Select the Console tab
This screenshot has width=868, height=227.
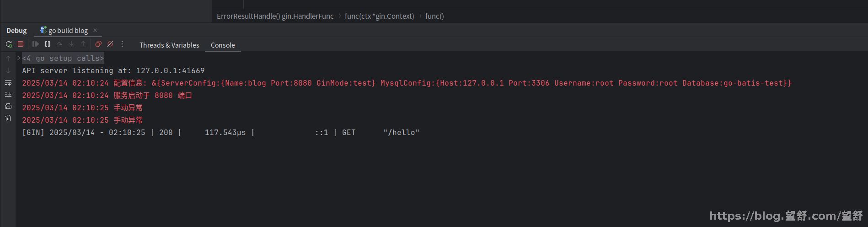click(x=223, y=45)
